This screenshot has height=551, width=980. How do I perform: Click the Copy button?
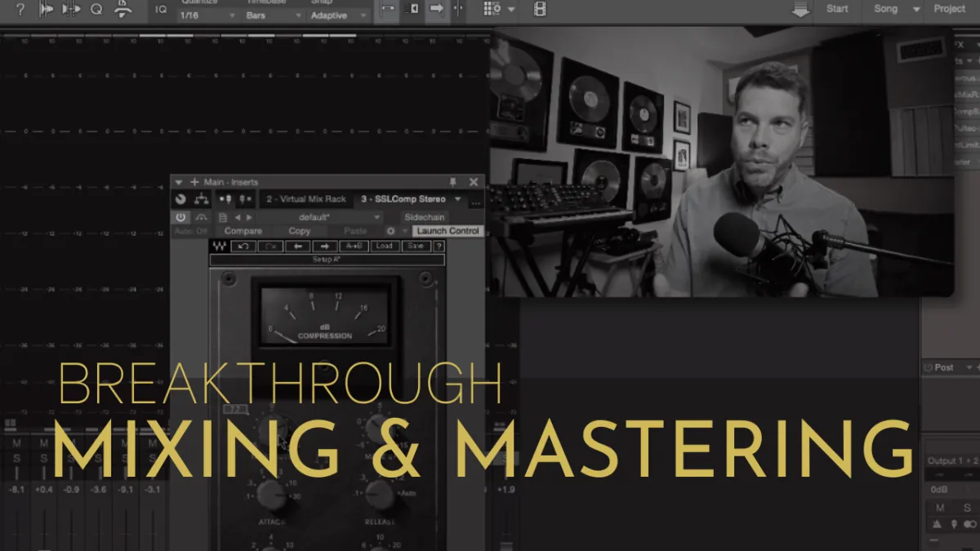[300, 231]
